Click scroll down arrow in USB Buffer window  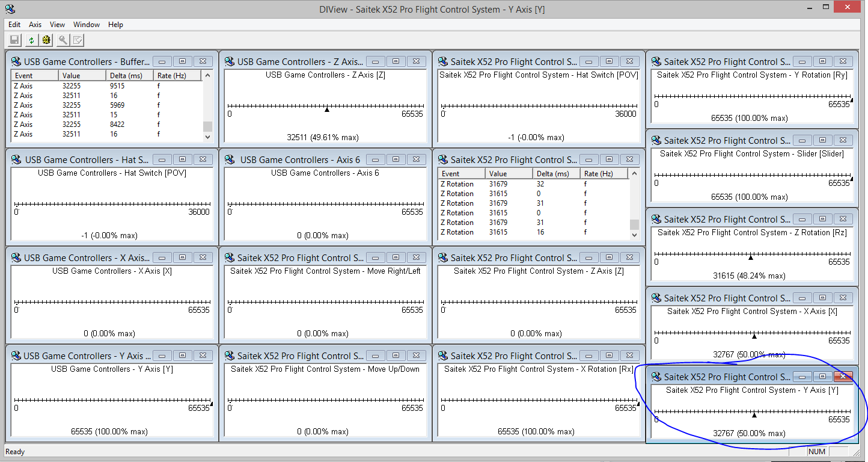point(207,137)
